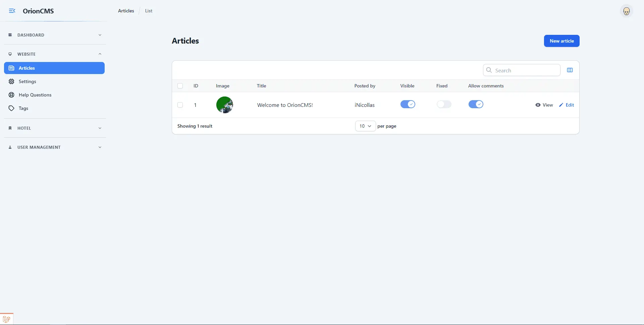Viewport: 644px width, 325px height.
Task: Click the eye icon next to View
Action: tap(538, 105)
